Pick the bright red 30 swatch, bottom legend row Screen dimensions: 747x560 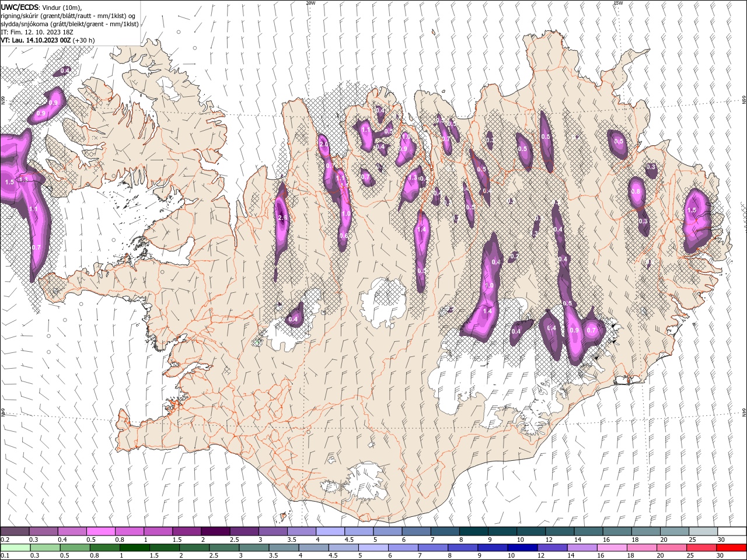point(731,548)
